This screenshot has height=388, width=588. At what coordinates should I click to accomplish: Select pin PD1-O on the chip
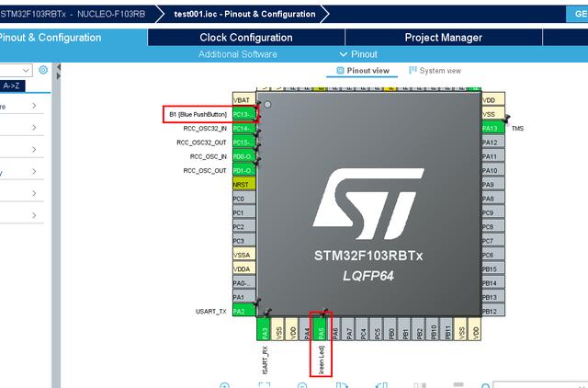coord(243,170)
